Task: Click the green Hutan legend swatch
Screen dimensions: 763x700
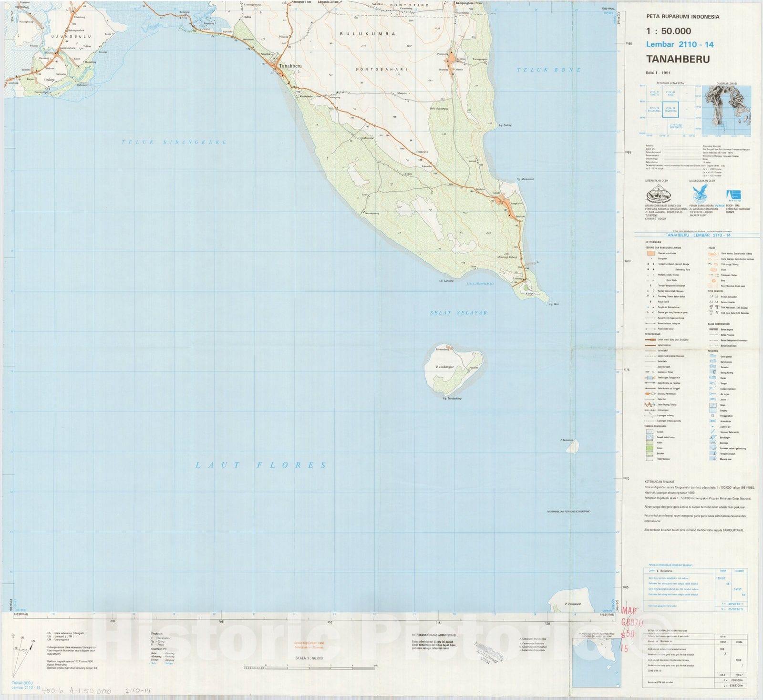Action: point(649,448)
